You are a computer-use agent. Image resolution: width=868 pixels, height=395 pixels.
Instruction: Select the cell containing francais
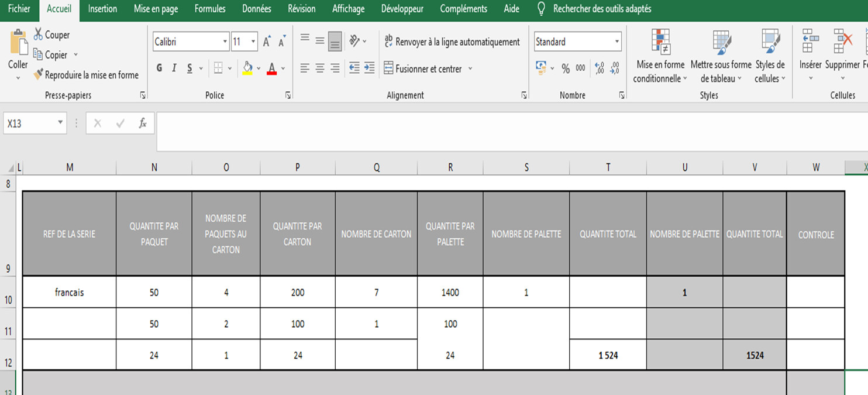pos(70,292)
